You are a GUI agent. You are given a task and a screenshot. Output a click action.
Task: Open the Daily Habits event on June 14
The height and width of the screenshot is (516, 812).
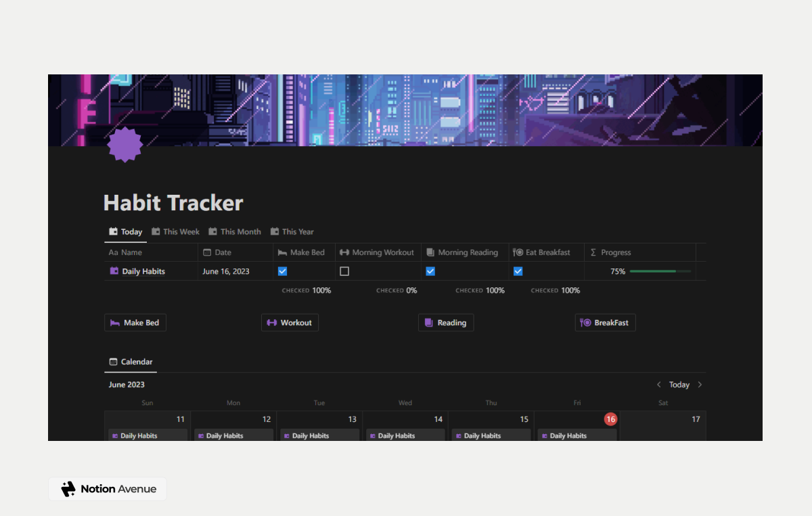coord(405,436)
